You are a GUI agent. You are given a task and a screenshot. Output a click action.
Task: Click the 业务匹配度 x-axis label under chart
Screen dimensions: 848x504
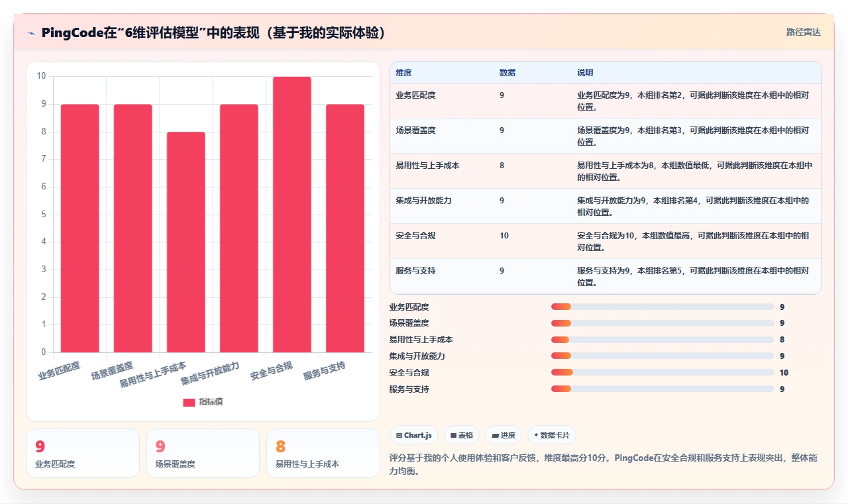(60, 371)
